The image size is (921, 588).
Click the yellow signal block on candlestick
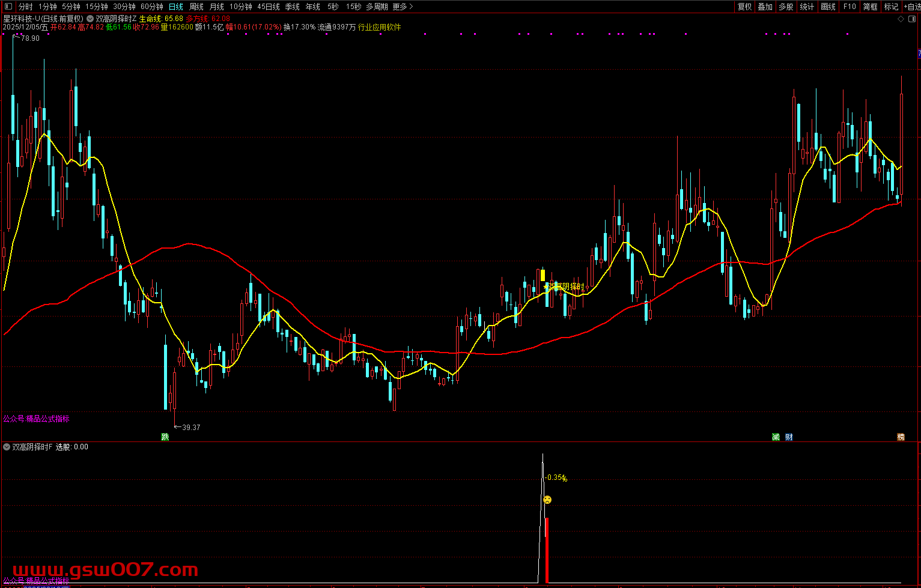click(543, 275)
